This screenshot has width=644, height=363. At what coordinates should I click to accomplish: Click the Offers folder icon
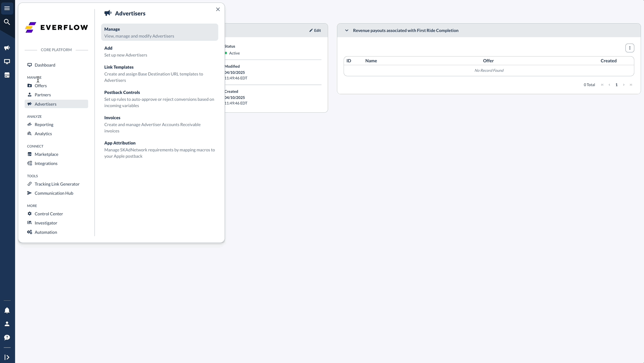click(30, 86)
